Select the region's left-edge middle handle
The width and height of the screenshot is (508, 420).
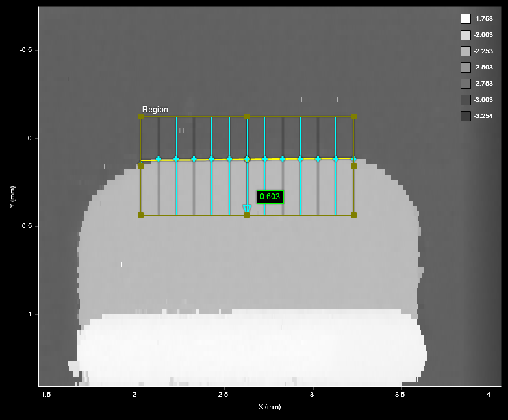pos(140,166)
